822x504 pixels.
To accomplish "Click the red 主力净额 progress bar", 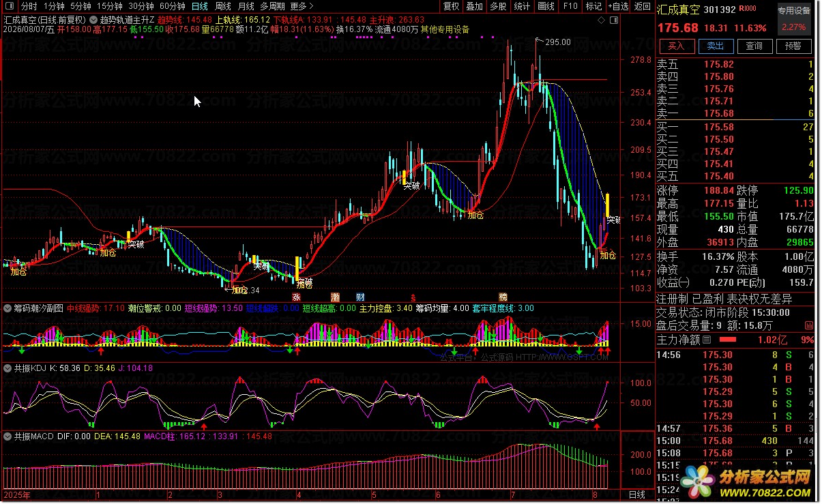I will coord(728,340).
